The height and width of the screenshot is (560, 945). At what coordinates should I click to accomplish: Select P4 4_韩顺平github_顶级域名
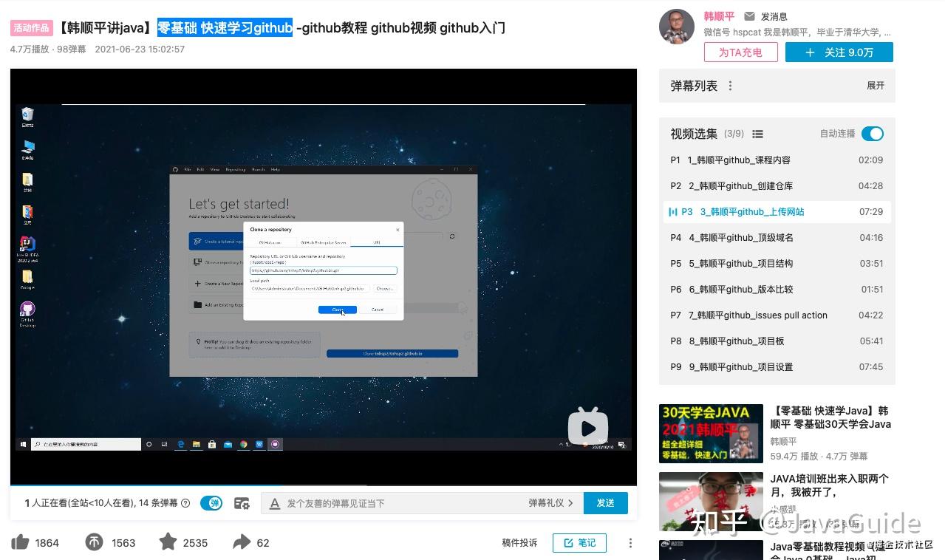[x=777, y=237]
